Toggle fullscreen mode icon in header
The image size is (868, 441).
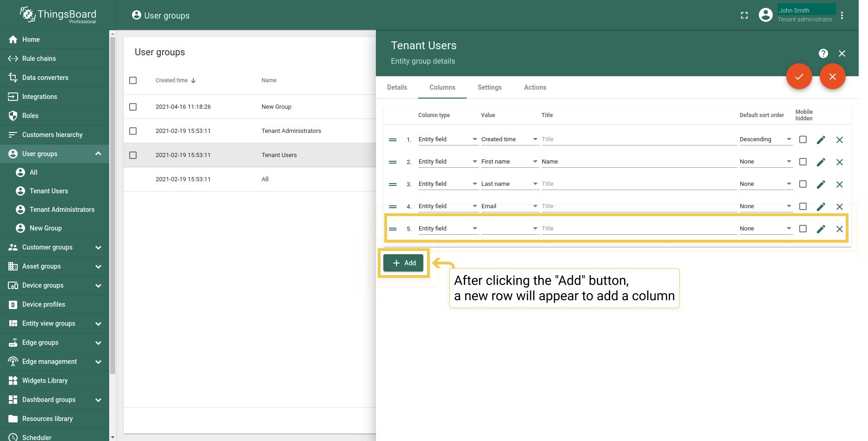tap(744, 15)
